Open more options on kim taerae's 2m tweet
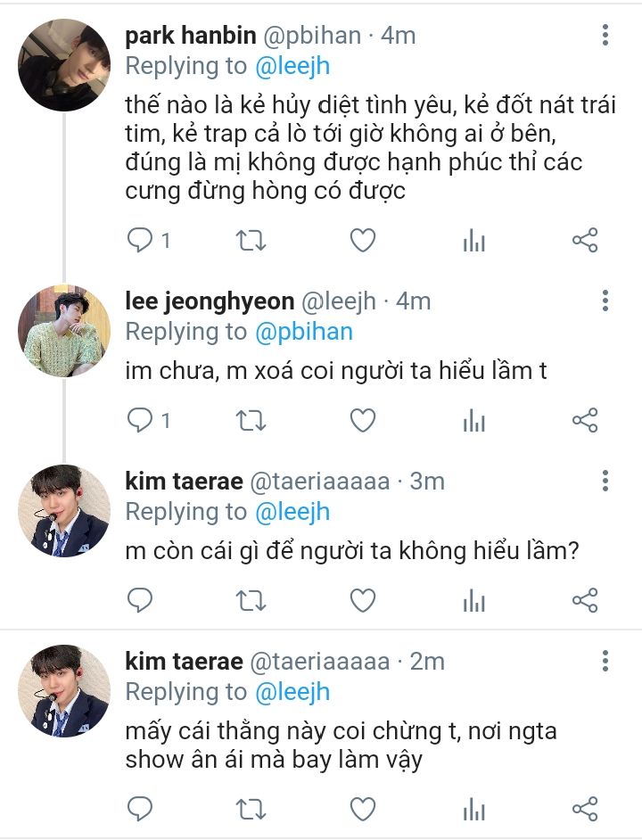Image resolution: width=642 pixels, height=840 pixels. 605,661
